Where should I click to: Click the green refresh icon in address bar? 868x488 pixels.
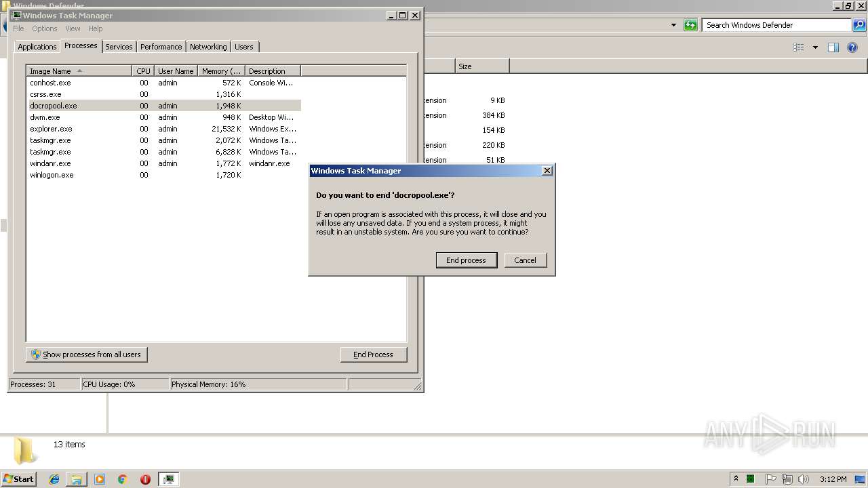click(x=690, y=25)
